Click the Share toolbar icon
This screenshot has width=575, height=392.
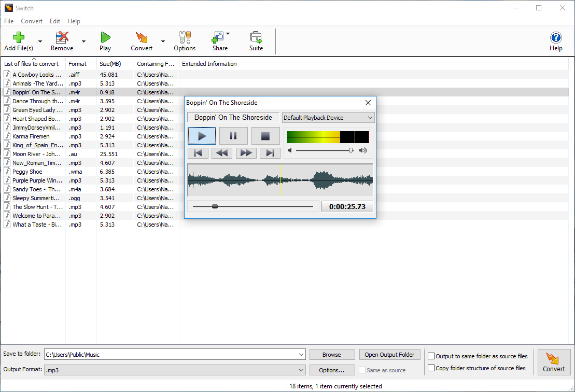[218, 37]
